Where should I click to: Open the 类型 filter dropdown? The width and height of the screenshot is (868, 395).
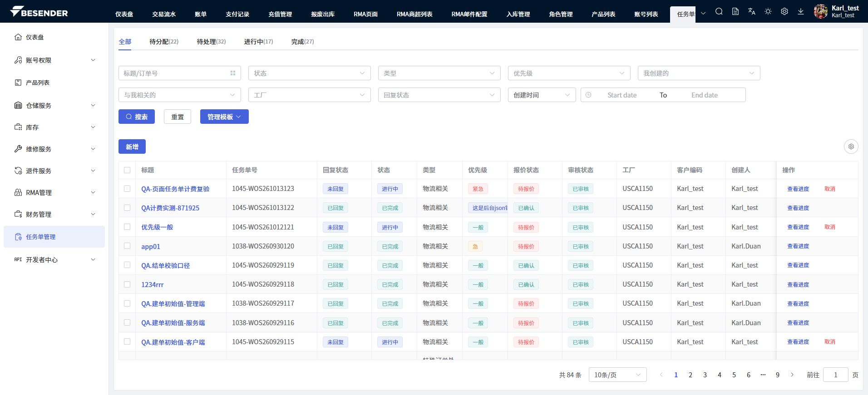point(439,73)
